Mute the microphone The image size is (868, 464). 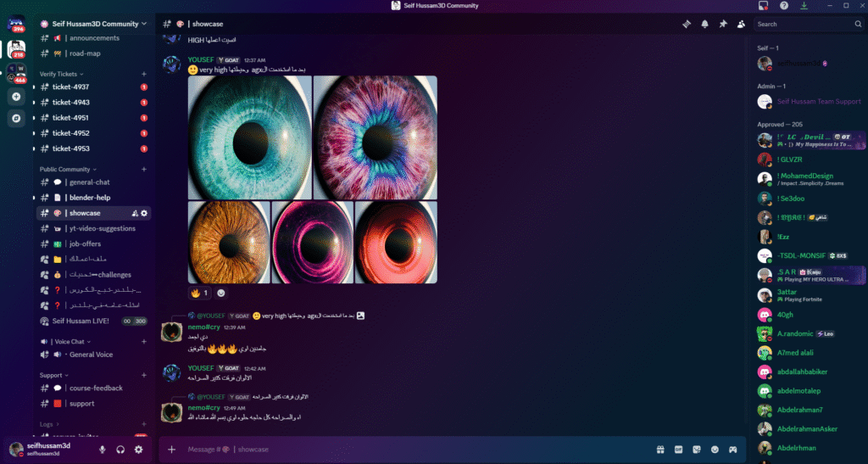pos(103,450)
